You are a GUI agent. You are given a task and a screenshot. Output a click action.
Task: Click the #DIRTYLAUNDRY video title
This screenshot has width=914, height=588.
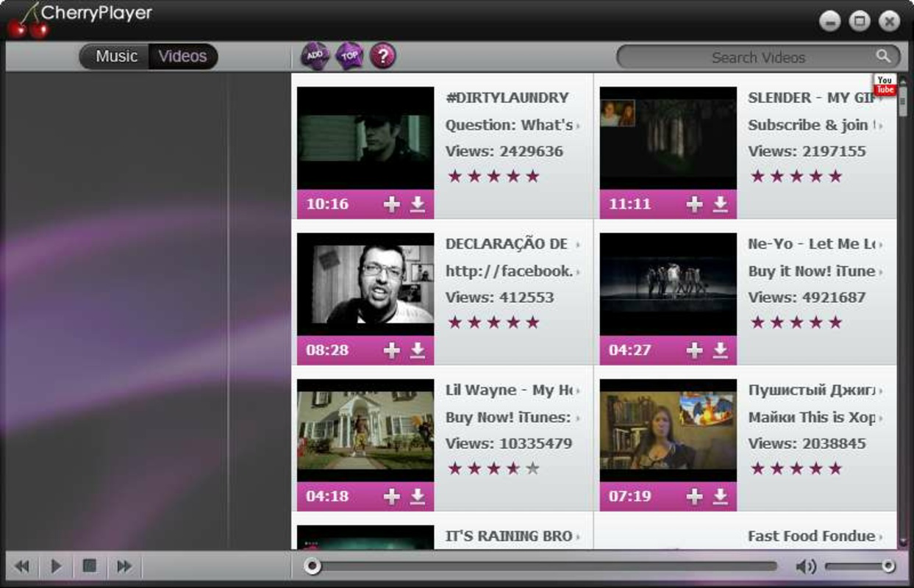(507, 98)
